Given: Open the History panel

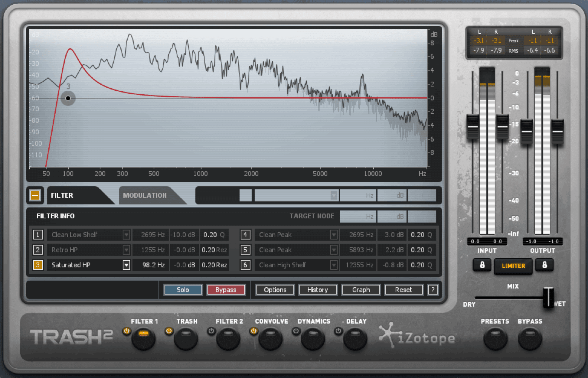Looking at the screenshot, I should (x=318, y=290).
